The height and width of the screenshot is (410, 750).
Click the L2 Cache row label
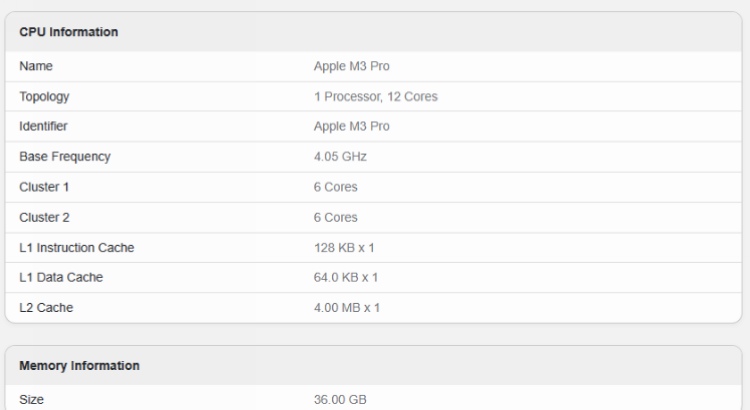pyautogui.click(x=46, y=307)
